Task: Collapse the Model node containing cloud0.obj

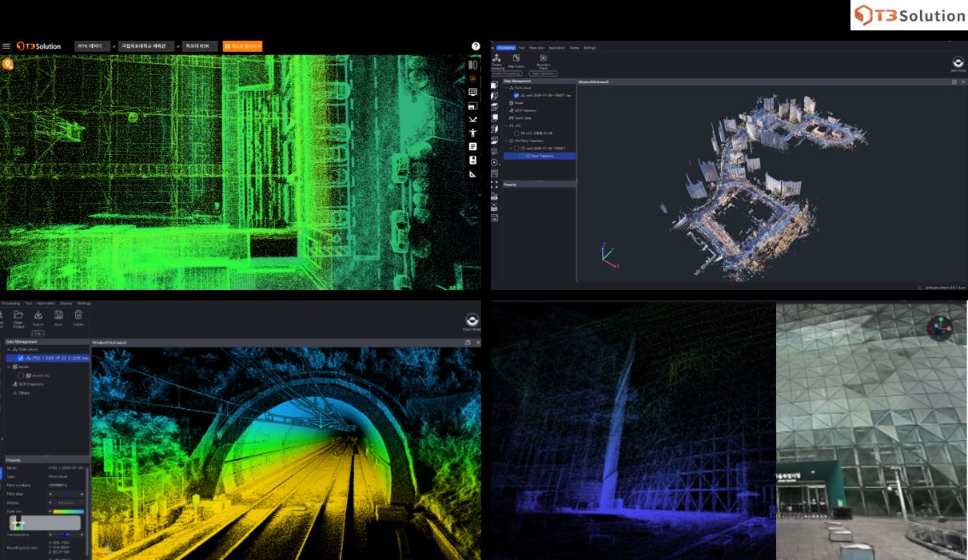Action: click(x=9, y=367)
